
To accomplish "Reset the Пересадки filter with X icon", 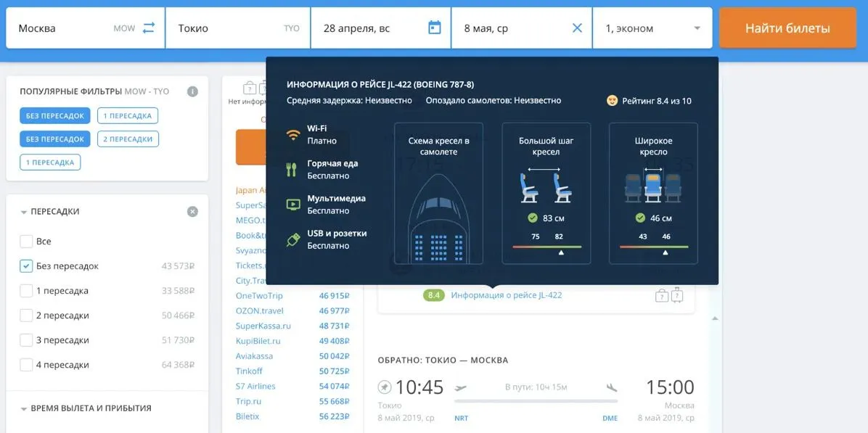I will [192, 212].
